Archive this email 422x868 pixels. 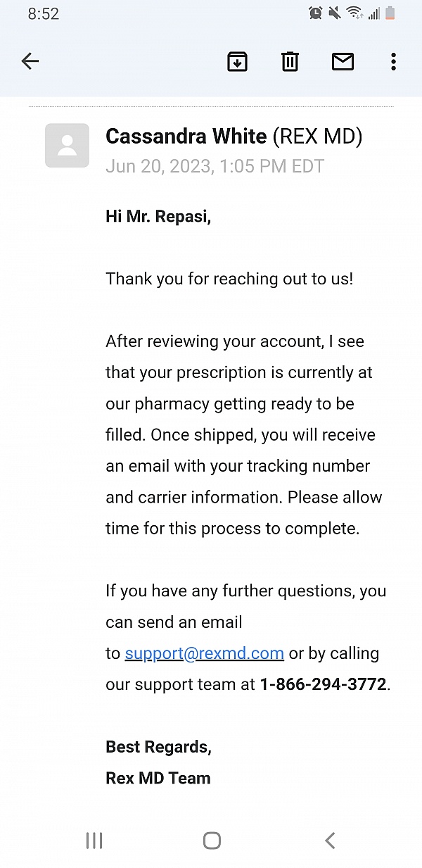coord(238,62)
